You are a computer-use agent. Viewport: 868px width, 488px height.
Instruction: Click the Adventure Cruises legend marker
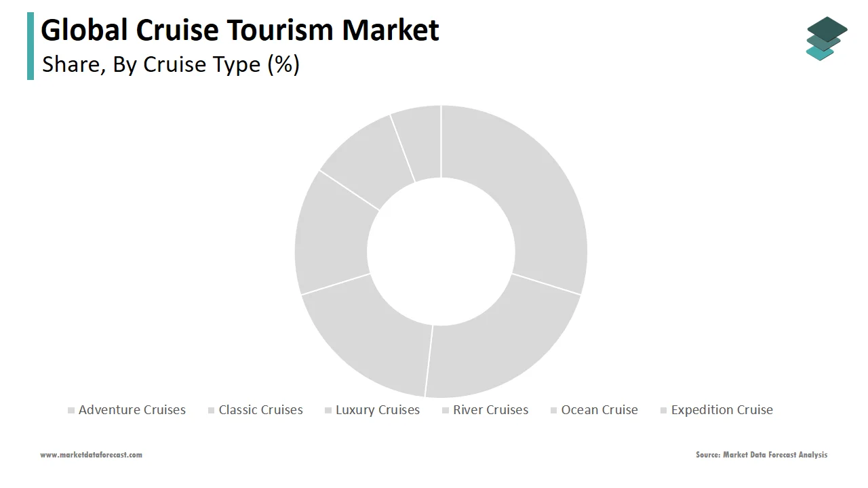pyautogui.click(x=71, y=411)
